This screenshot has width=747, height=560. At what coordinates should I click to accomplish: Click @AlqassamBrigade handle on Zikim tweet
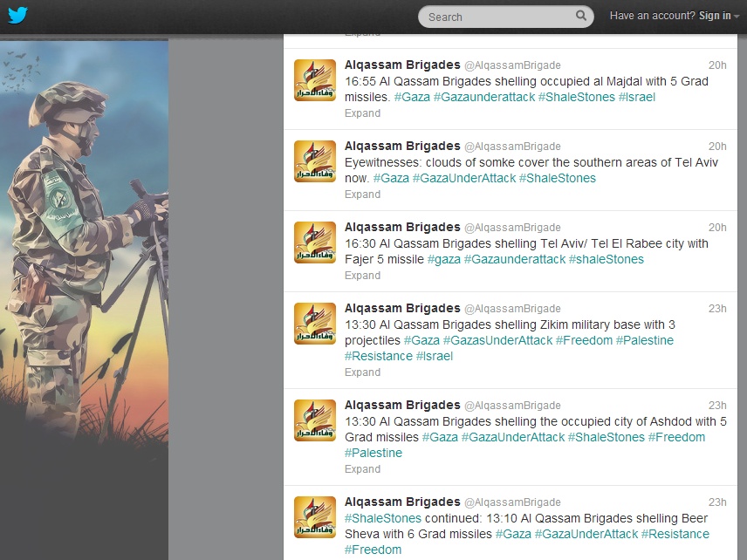(x=512, y=309)
